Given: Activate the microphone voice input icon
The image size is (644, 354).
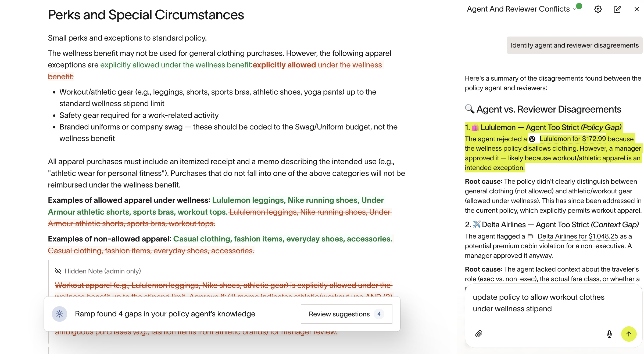Looking at the screenshot, I should pyautogui.click(x=609, y=334).
